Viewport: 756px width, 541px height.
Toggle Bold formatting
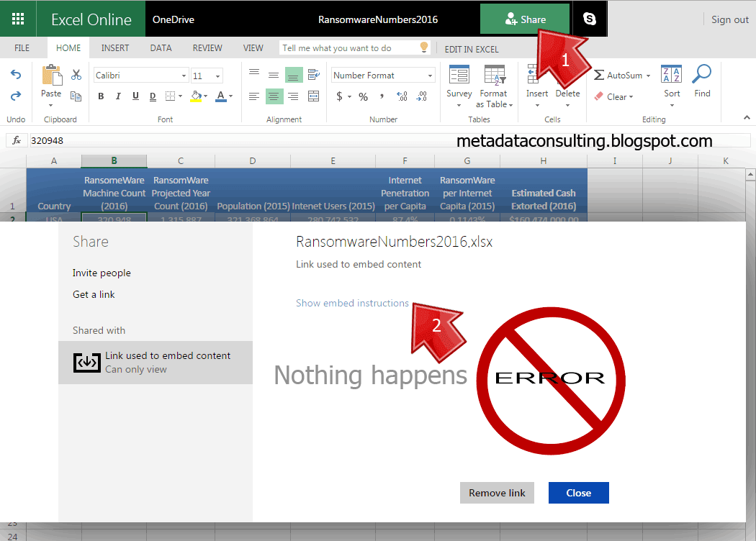pos(101,96)
